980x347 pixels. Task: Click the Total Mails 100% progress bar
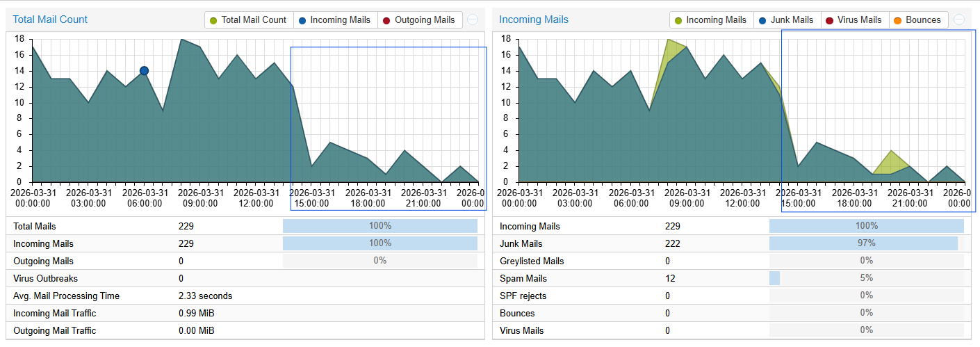click(379, 226)
